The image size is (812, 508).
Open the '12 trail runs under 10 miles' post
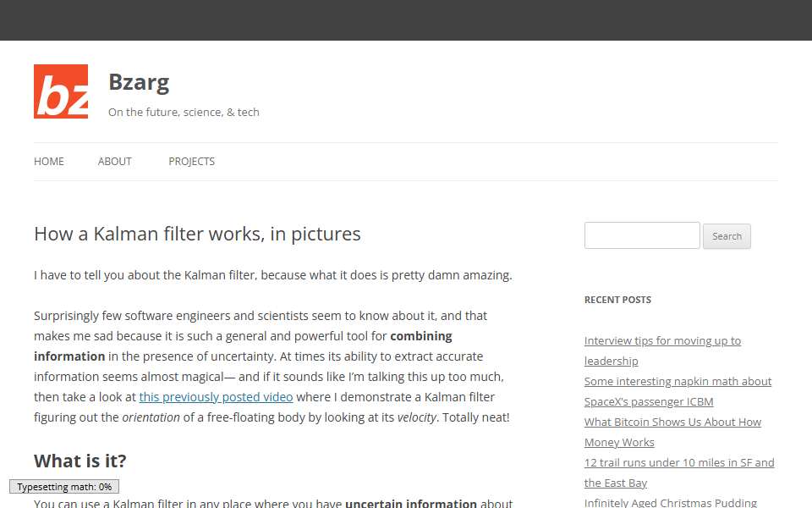pyautogui.click(x=679, y=472)
